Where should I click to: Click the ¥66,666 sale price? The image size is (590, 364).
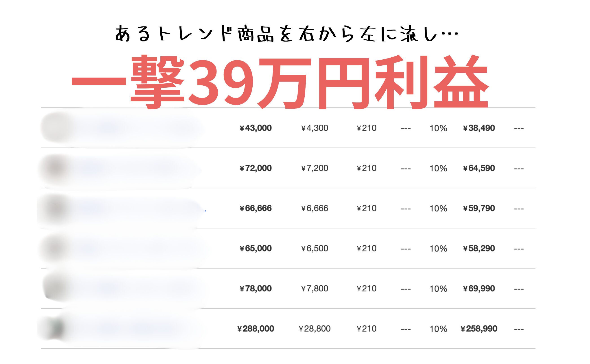pyautogui.click(x=256, y=208)
